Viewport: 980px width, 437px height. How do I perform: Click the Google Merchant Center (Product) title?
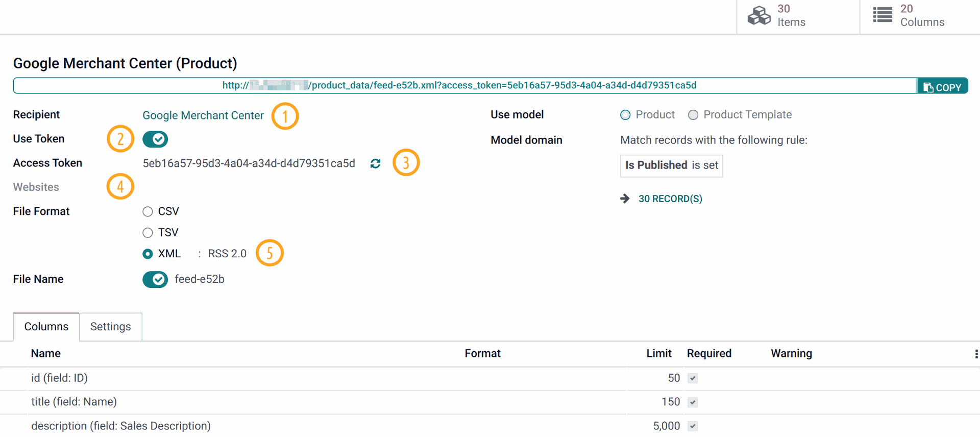click(x=125, y=63)
